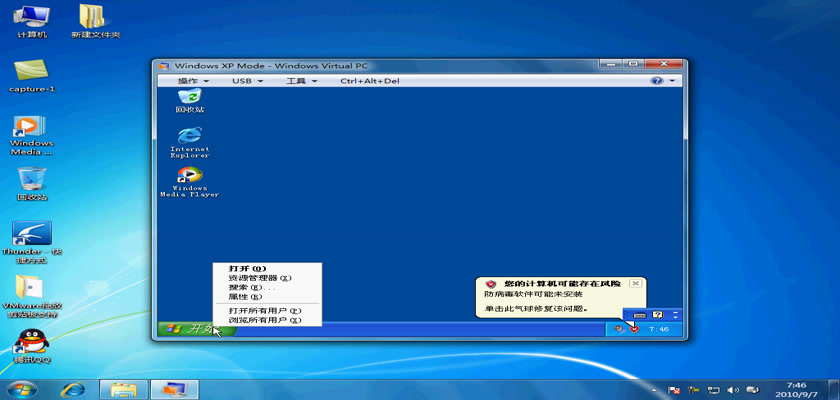Click the red security shield tray icon
The image size is (840, 400).
pos(633,329)
